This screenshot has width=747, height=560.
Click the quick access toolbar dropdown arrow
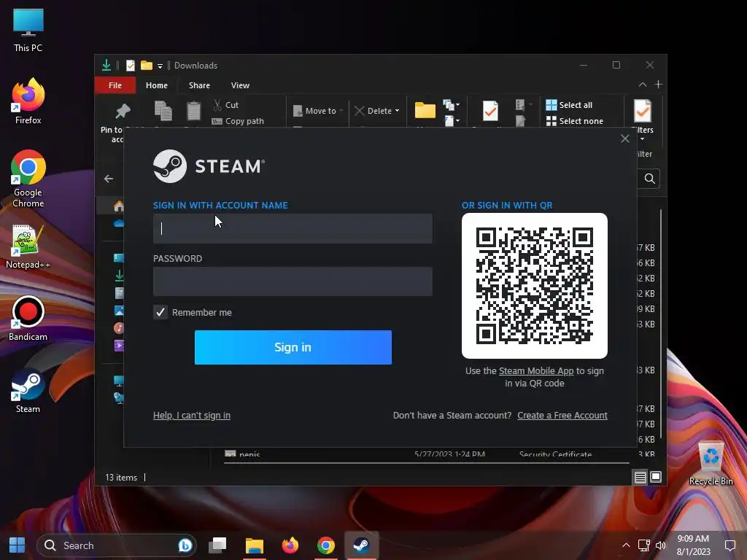(x=160, y=66)
